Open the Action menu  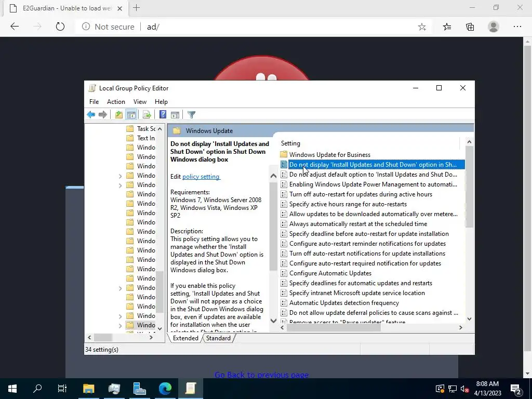[x=116, y=102]
